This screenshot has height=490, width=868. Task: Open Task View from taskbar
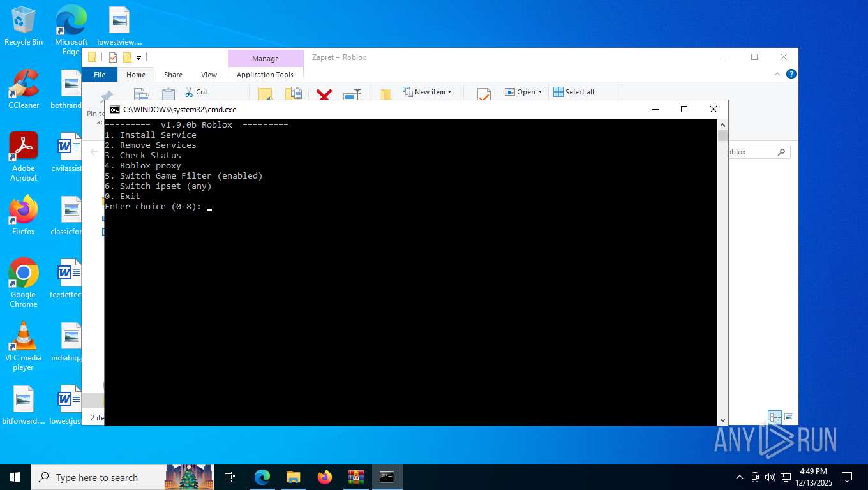click(230, 477)
